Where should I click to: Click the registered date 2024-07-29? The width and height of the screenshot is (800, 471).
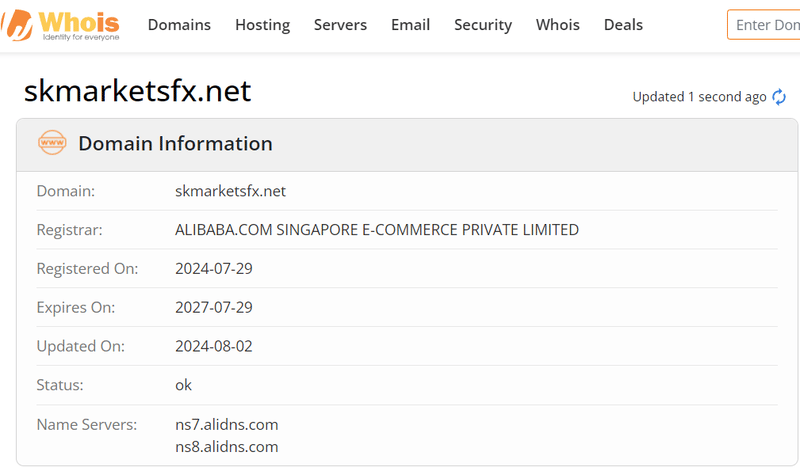(214, 268)
